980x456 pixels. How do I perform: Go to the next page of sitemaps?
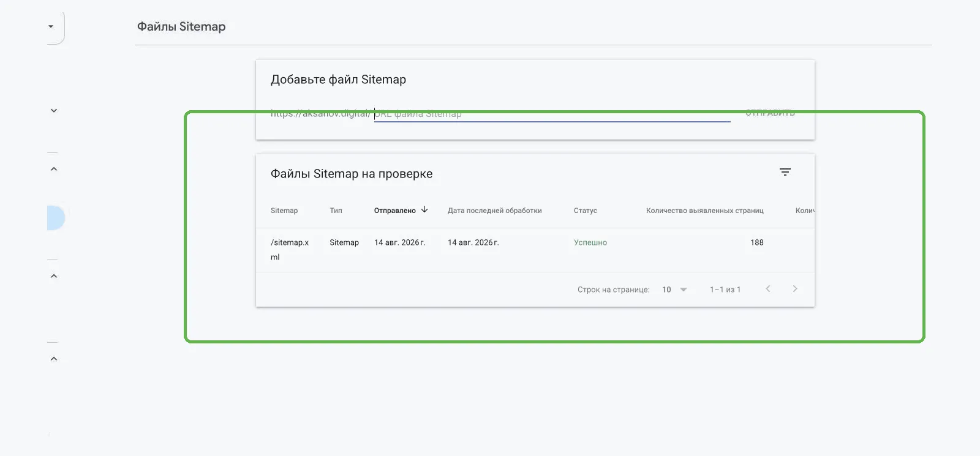(795, 289)
